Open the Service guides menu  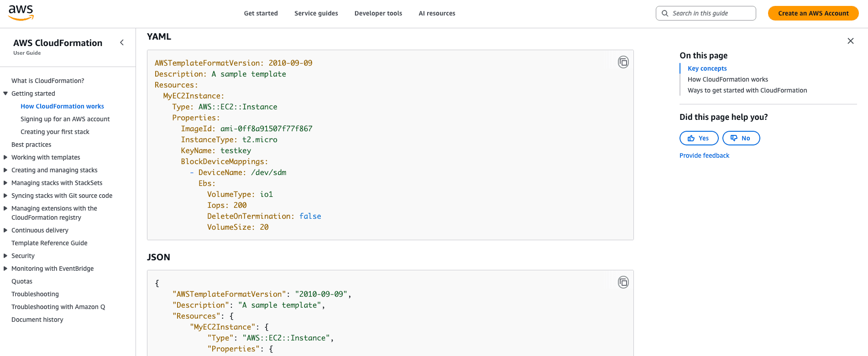click(x=316, y=13)
